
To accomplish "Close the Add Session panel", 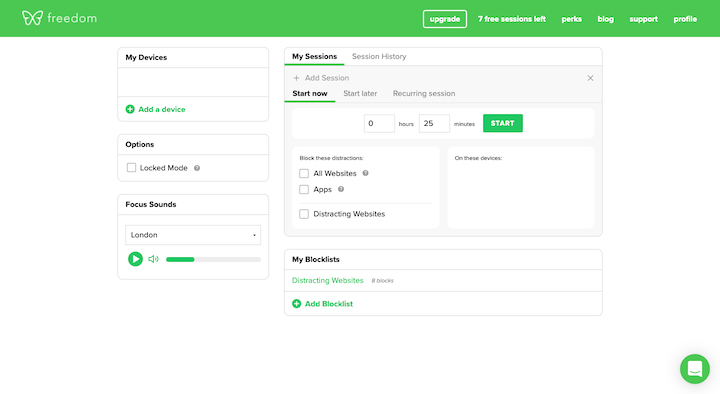I will click(x=590, y=78).
